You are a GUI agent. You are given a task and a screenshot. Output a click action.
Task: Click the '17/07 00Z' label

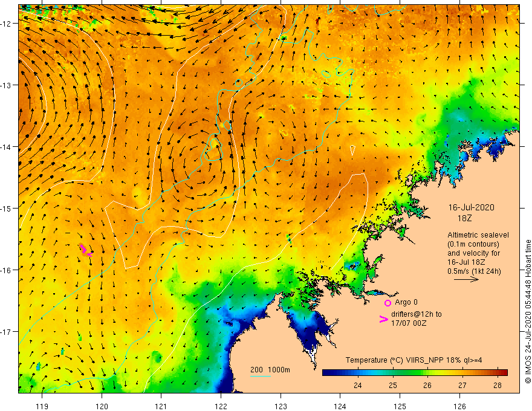pyautogui.click(x=409, y=323)
